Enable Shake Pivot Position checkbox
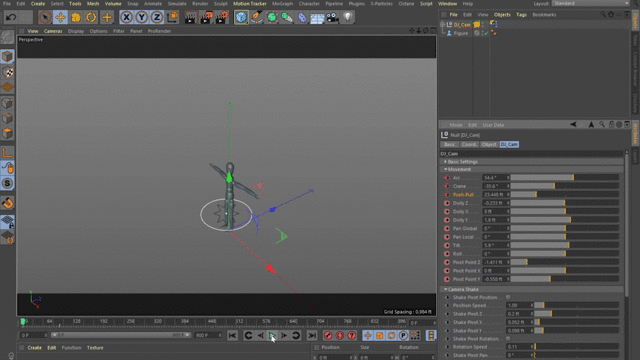This screenshot has height=360, width=640. coord(508,297)
